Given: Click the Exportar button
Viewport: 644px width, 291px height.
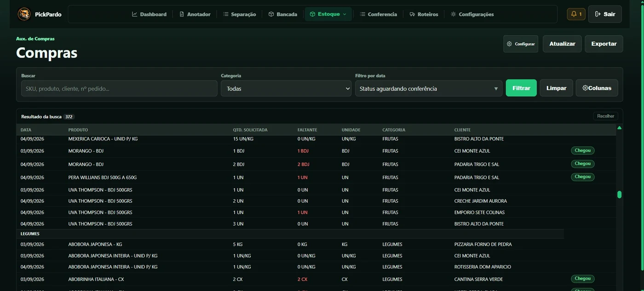Looking at the screenshot, I should click(604, 44).
